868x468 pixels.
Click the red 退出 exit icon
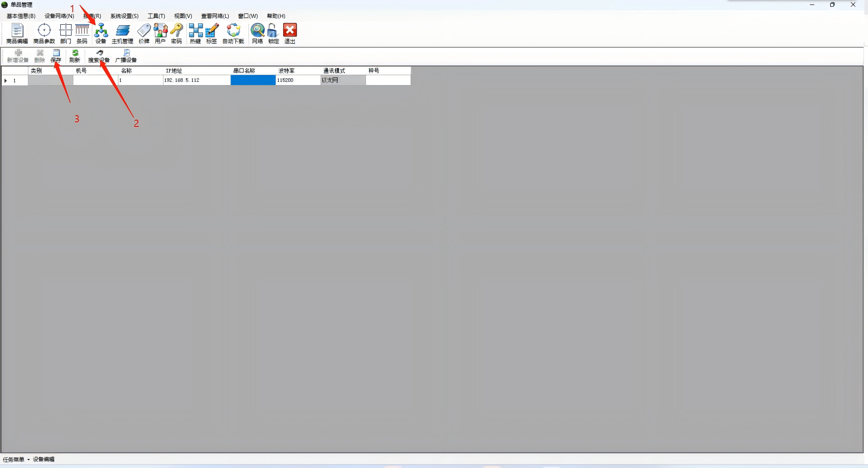[x=290, y=34]
